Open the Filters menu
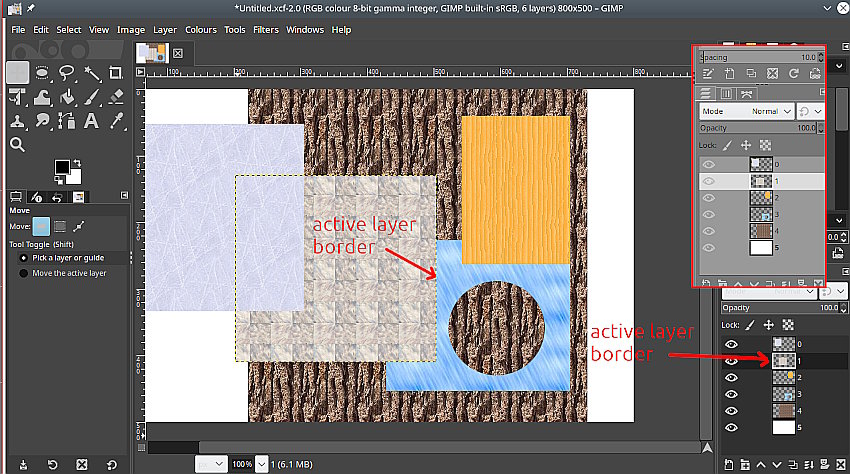Image resolution: width=850 pixels, height=474 pixels. pyautogui.click(x=265, y=30)
